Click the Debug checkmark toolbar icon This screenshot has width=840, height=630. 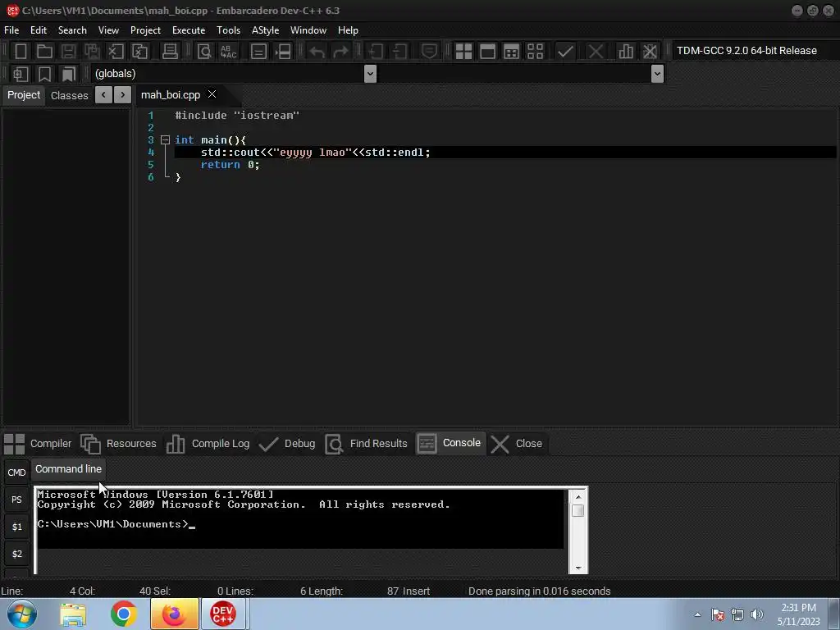[565, 52]
